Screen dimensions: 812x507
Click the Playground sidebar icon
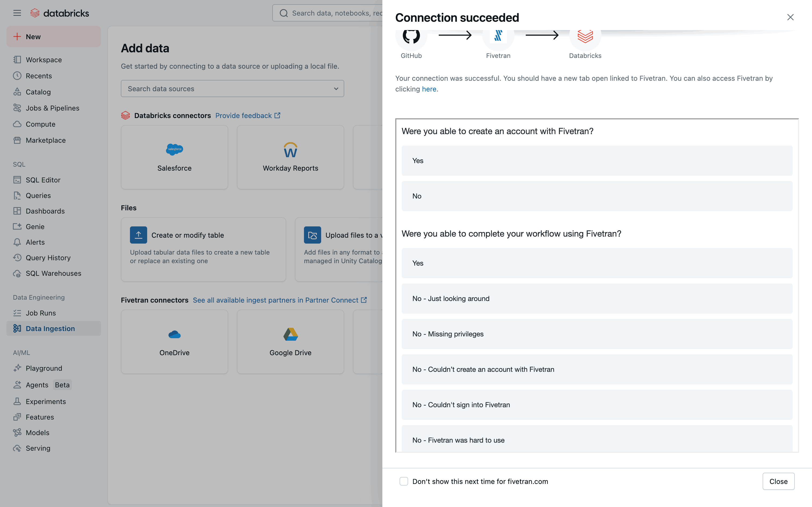tap(17, 368)
